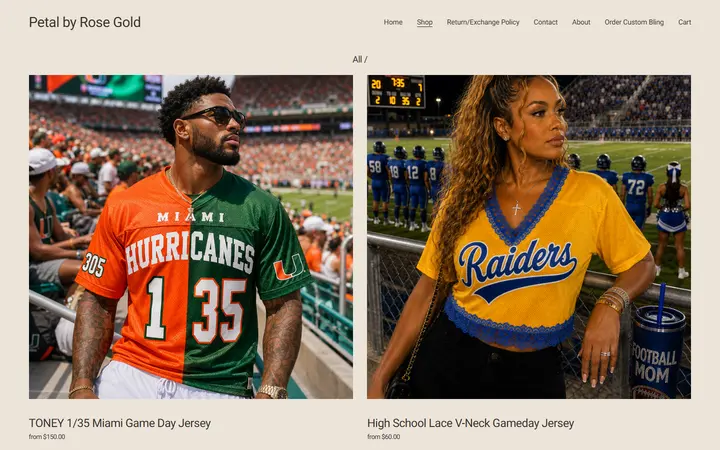Select the All category filter

click(x=357, y=59)
